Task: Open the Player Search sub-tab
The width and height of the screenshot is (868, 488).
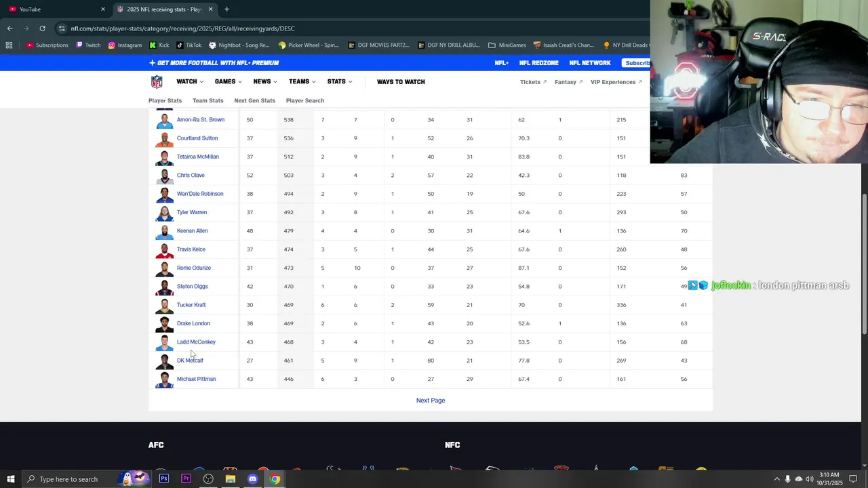Action: pyautogui.click(x=304, y=100)
